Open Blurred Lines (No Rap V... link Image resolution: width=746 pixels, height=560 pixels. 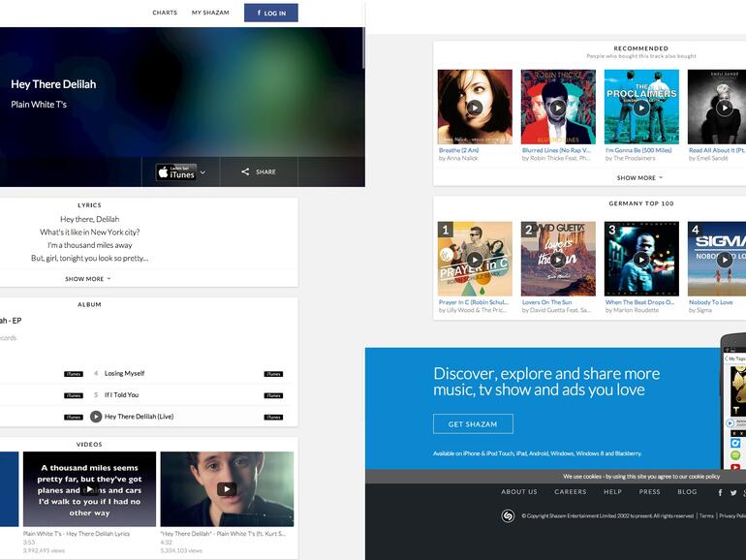556,150
